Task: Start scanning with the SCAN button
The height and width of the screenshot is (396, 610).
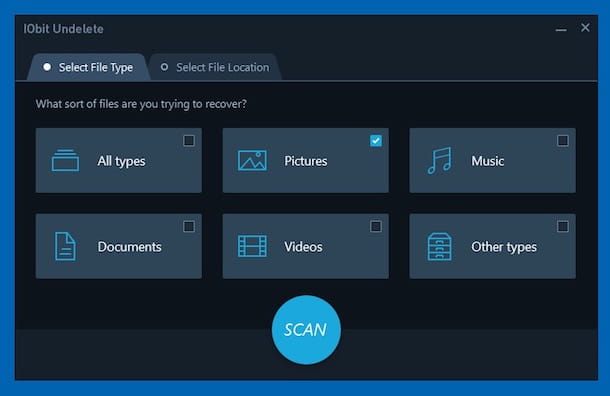Action: point(306,330)
